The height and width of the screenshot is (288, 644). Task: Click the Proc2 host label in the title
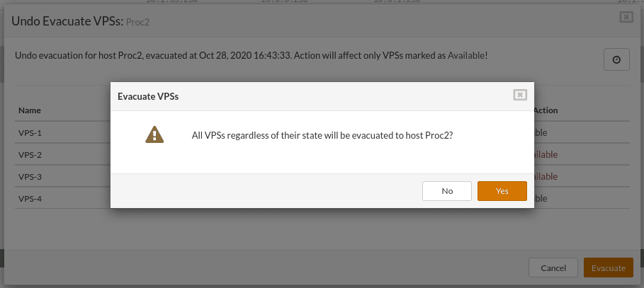coord(137,22)
